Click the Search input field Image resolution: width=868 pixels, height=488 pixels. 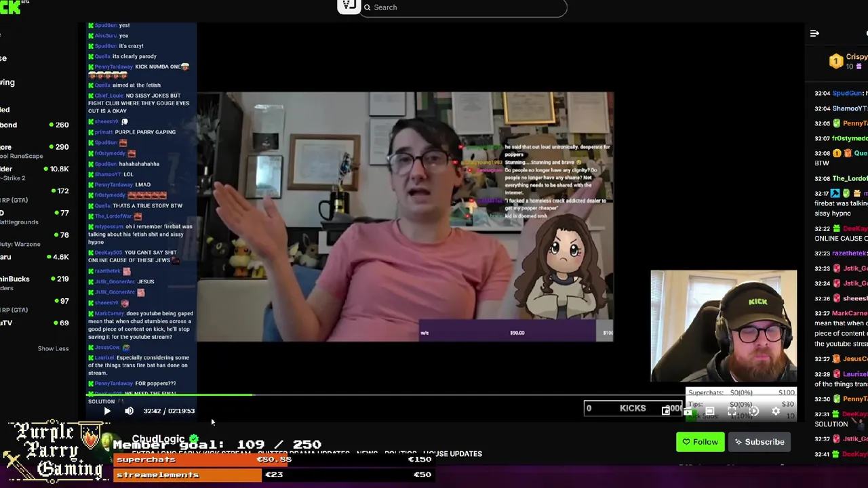pos(464,7)
